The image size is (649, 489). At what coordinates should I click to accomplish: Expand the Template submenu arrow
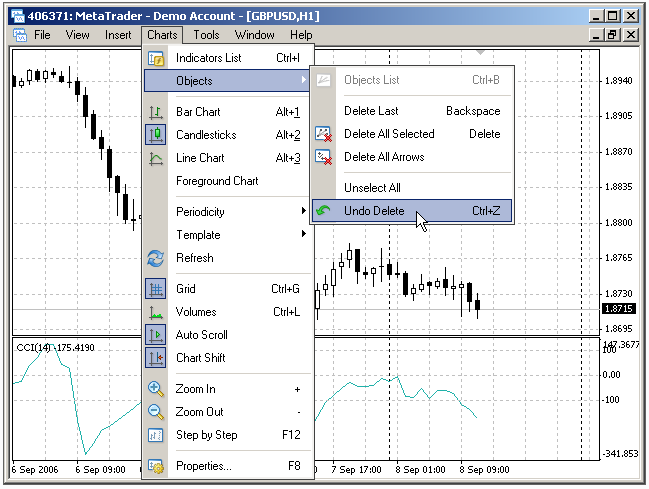tap(304, 234)
